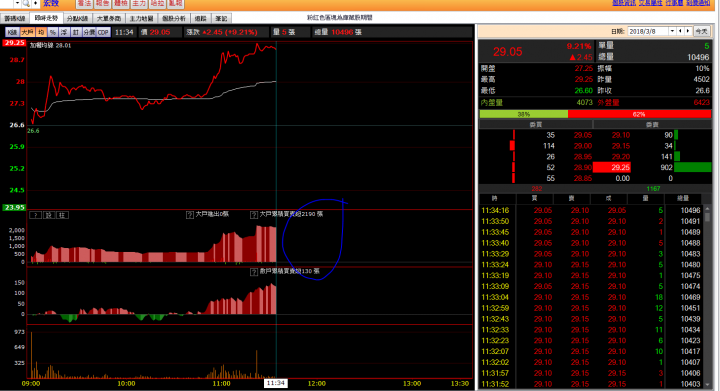Click the third blue link at top right
Screen dimensions: 720x391
674,3
